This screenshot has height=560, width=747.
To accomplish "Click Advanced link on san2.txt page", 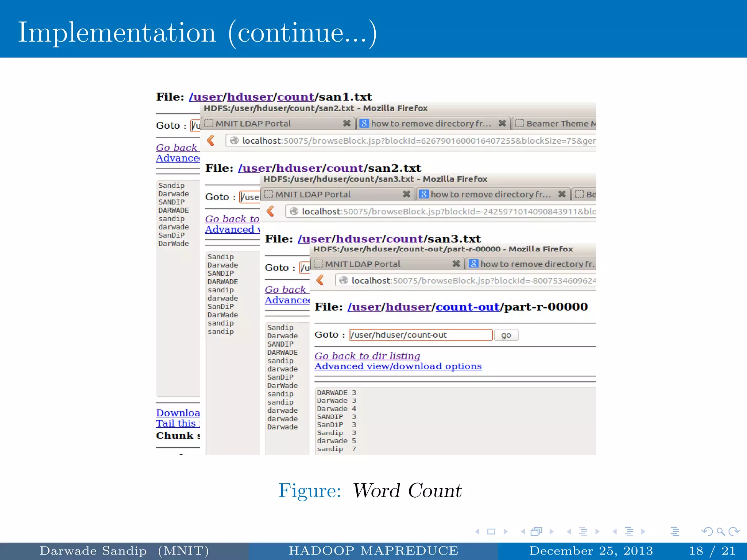I will coord(232,229).
